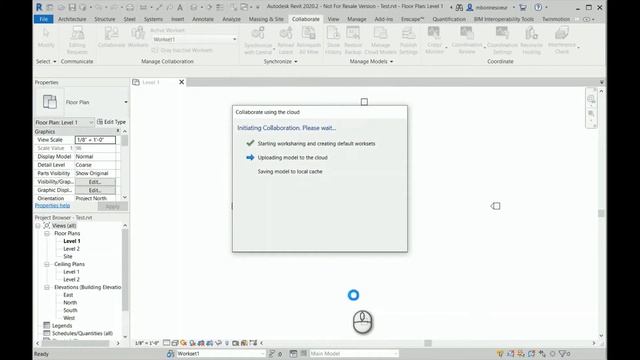Open Show History tool
This screenshot has height=360, width=640.
coord(333,40)
